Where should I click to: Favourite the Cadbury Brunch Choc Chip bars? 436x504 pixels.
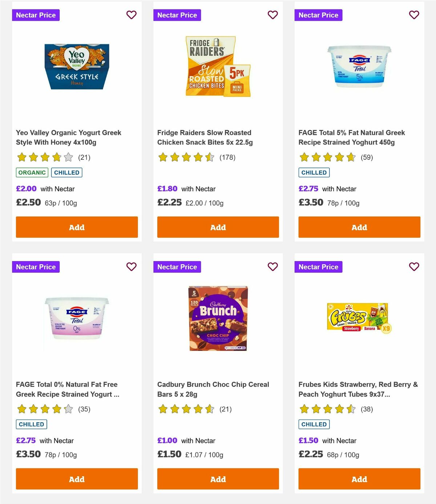pyautogui.click(x=272, y=267)
